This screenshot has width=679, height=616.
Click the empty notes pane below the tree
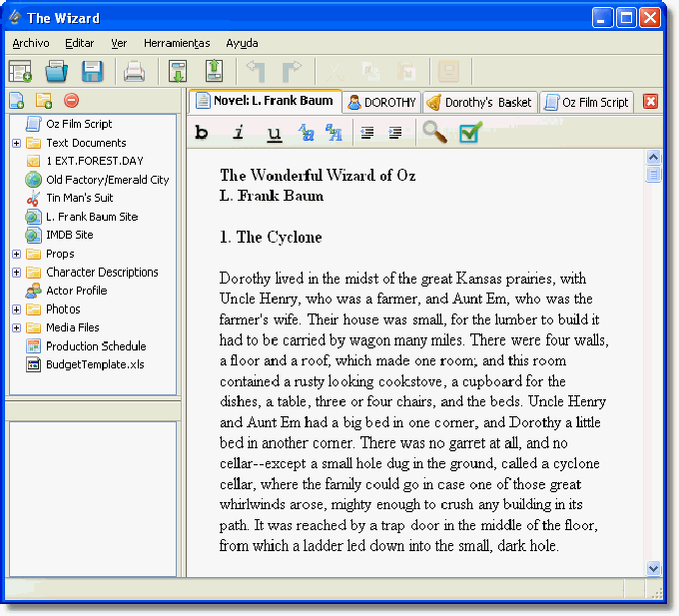[x=93, y=499]
